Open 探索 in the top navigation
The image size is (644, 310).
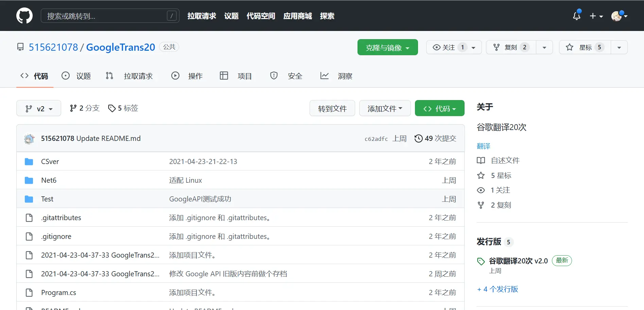click(327, 16)
